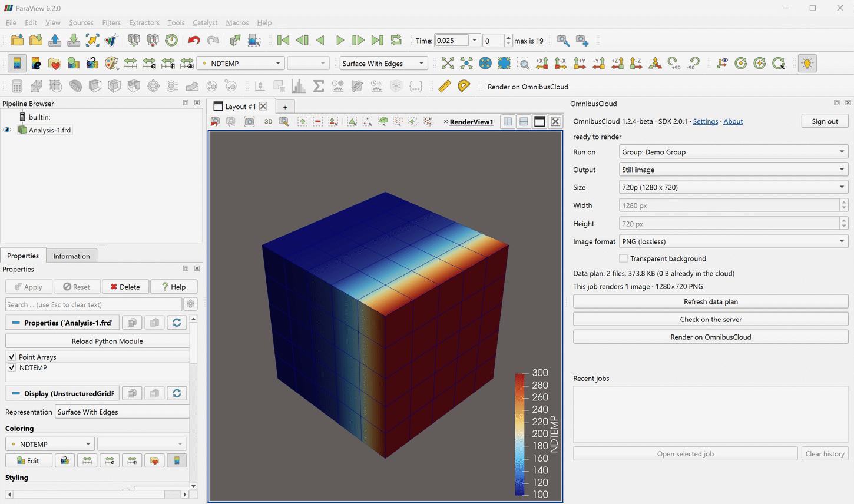Enable Transparent background checkbox

(623, 258)
